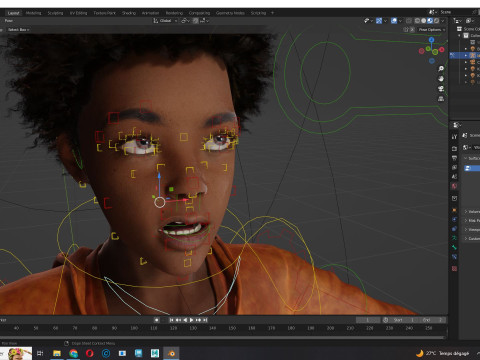Open the Physics properties tab
The height and width of the screenshot is (360, 480).
[x=454, y=220]
